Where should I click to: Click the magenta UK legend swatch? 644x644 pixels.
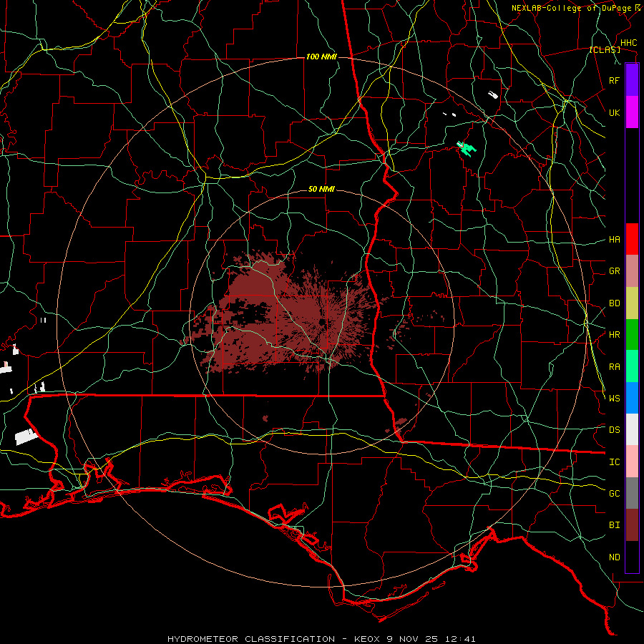(632, 112)
